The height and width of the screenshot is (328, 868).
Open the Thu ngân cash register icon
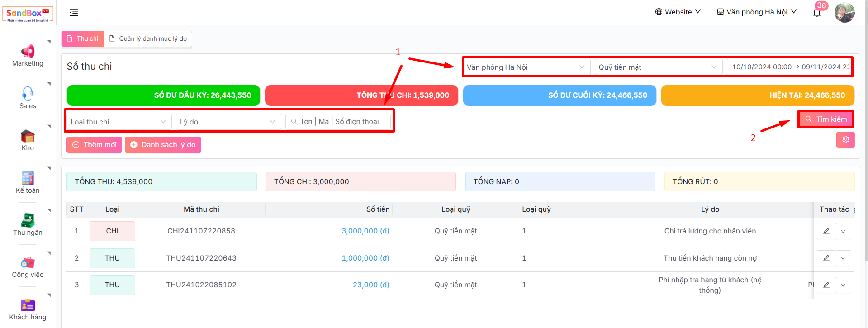pyautogui.click(x=28, y=220)
